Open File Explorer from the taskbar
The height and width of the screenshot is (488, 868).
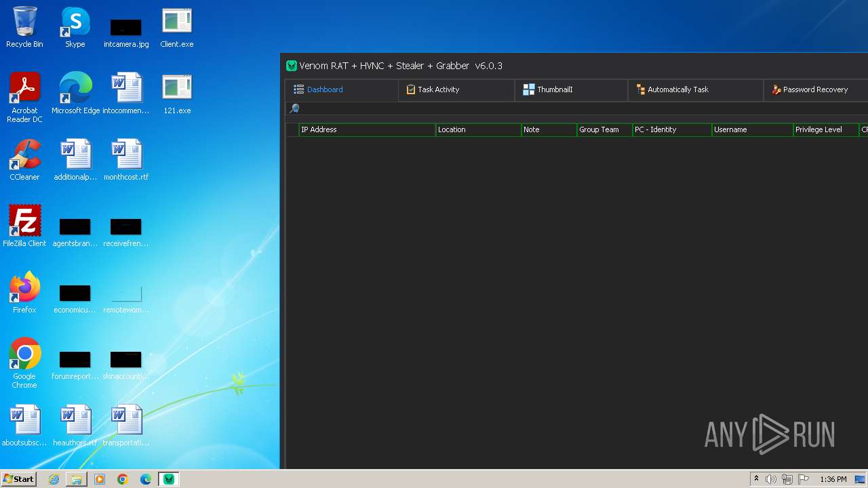tap(77, 479)
